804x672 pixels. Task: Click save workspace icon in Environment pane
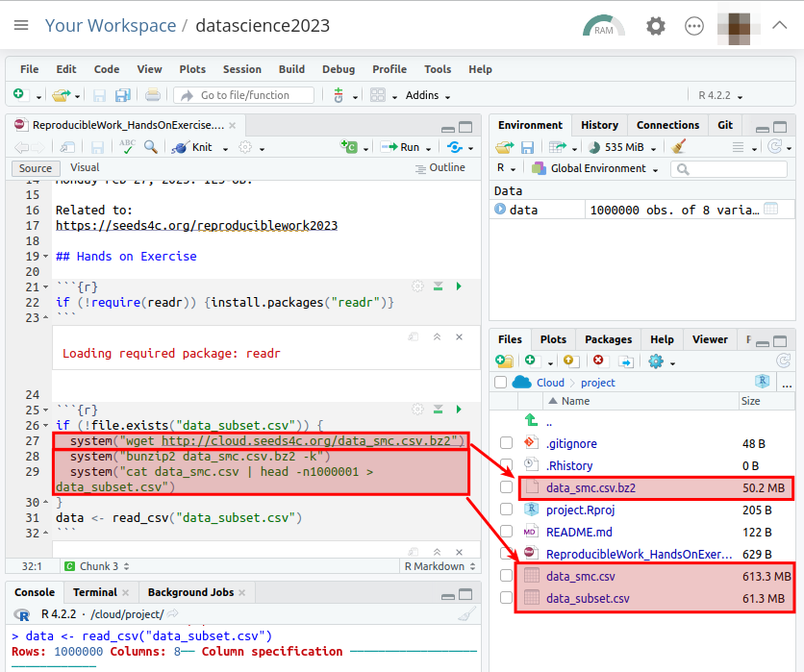(x=527, y=148)
